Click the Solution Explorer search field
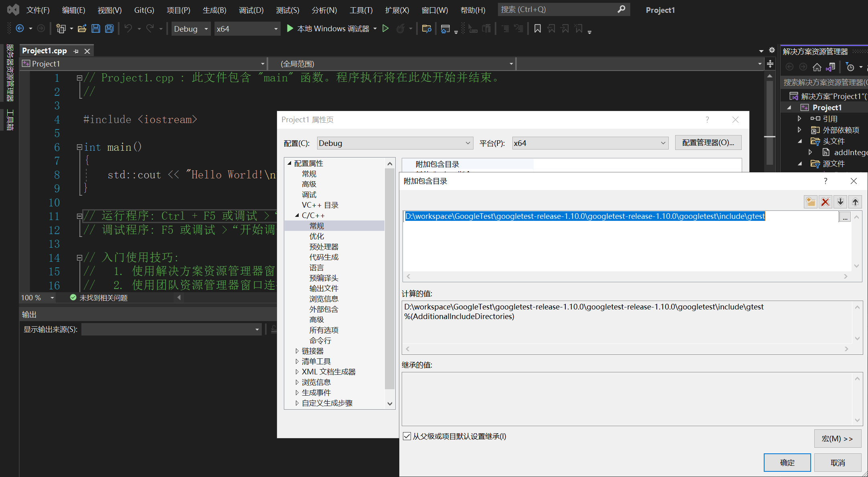868x477 pixels. [825, 82]
